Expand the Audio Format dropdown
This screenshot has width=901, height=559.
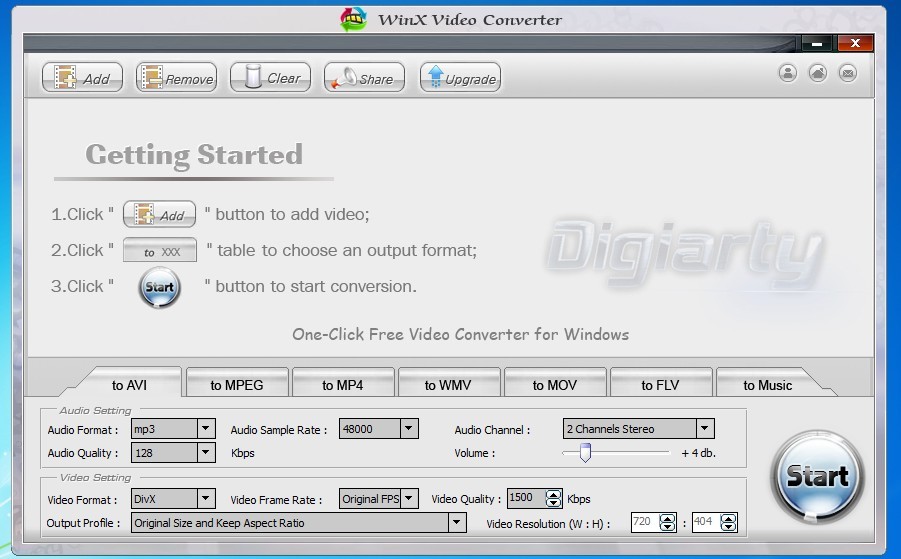[x=205, y=429]
